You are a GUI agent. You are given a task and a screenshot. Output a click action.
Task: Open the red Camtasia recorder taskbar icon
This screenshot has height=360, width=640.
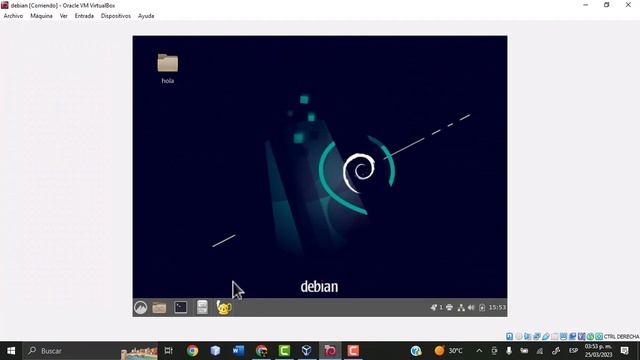tap(353, 351)
